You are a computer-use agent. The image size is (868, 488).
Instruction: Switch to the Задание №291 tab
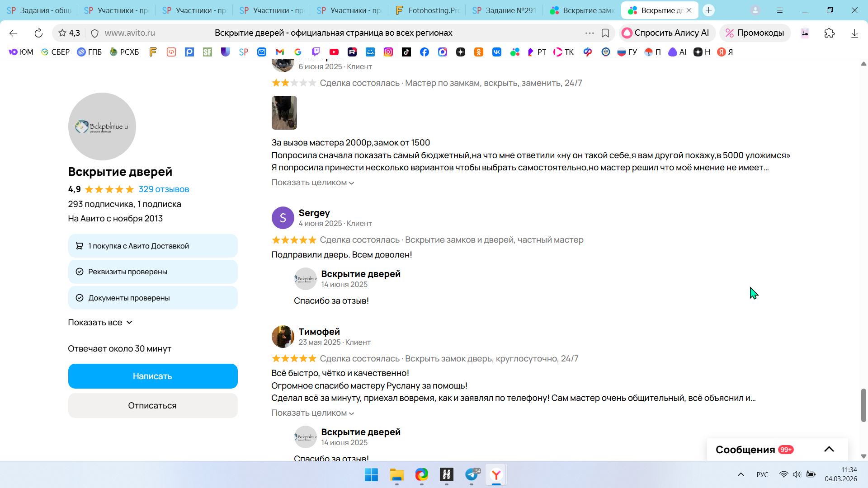pyautogui.click(x=504, y=10)
